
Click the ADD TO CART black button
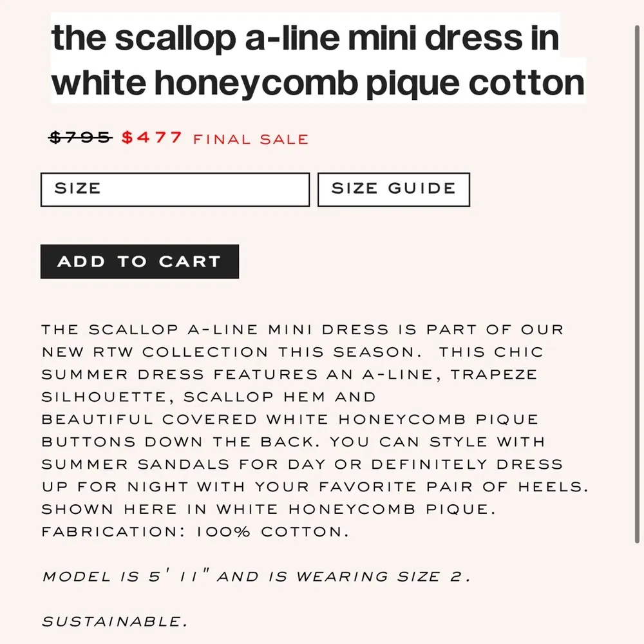click(139, 261)
